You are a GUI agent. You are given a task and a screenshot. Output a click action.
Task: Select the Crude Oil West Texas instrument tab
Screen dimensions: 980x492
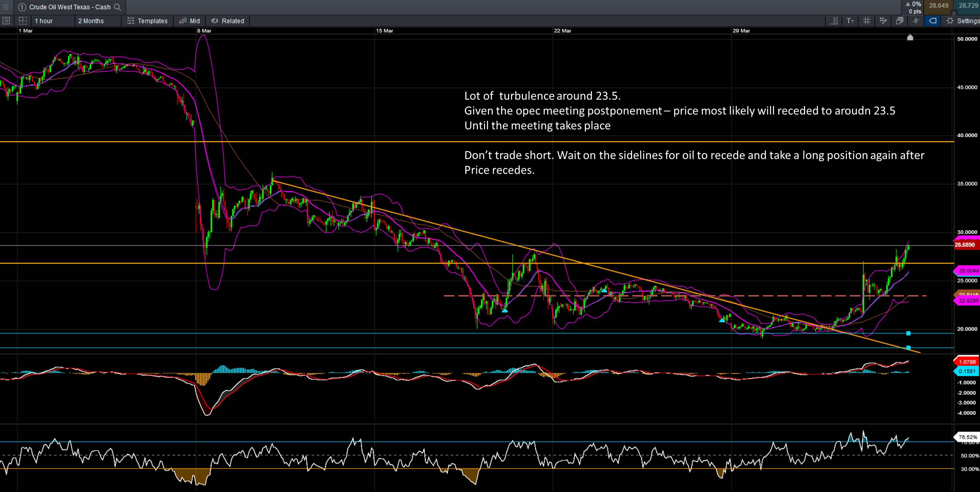[x=70, y=7]
